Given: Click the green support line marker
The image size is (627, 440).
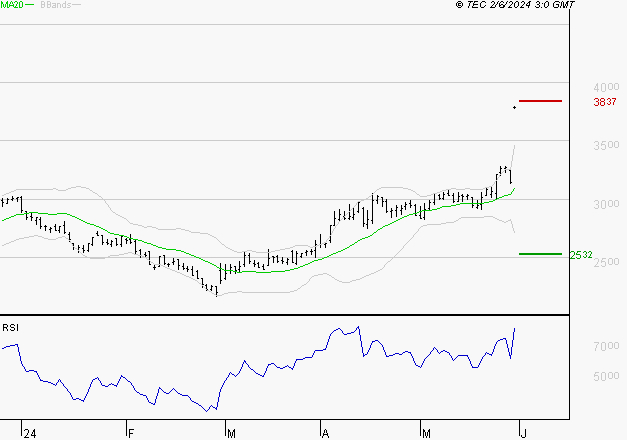Looking at the screenshot, I should [540, 254].
